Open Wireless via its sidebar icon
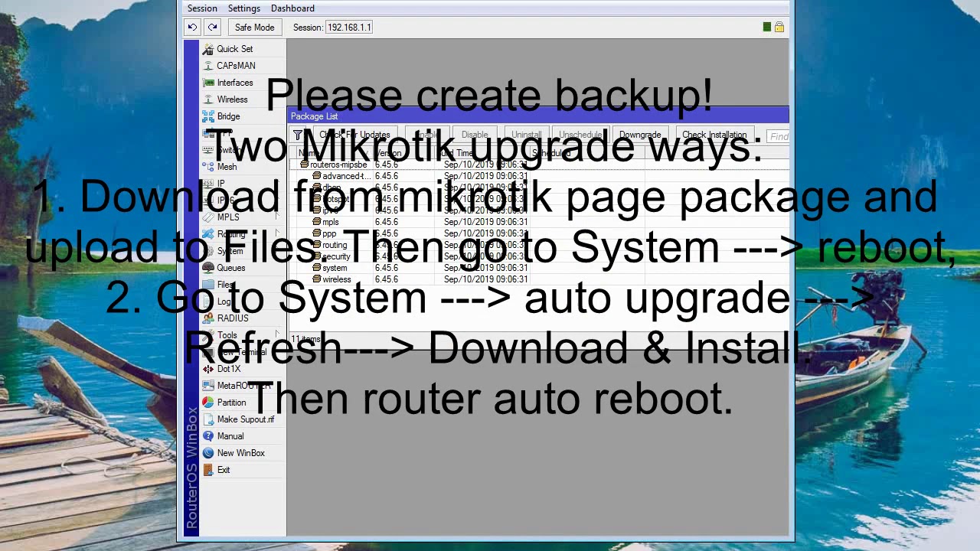The height and width of the screenshot is (551, 980). tap(207, 99)
